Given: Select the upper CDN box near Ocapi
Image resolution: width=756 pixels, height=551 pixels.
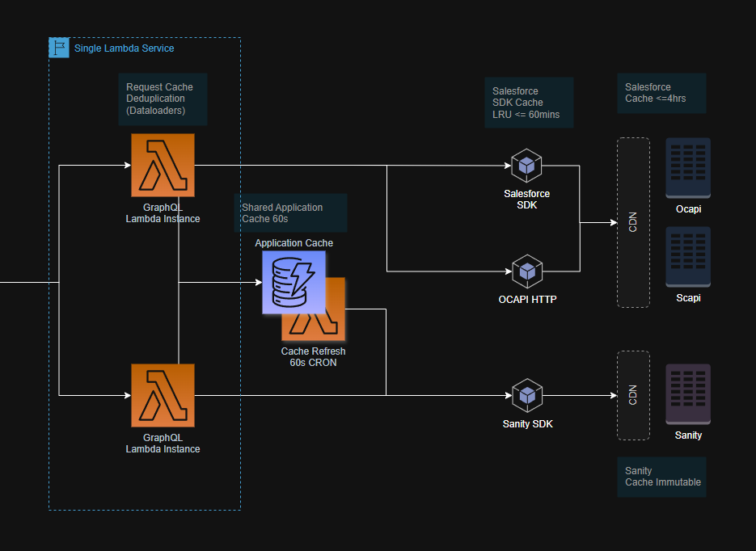Looking at the screenshot, I should coord(633,222).
